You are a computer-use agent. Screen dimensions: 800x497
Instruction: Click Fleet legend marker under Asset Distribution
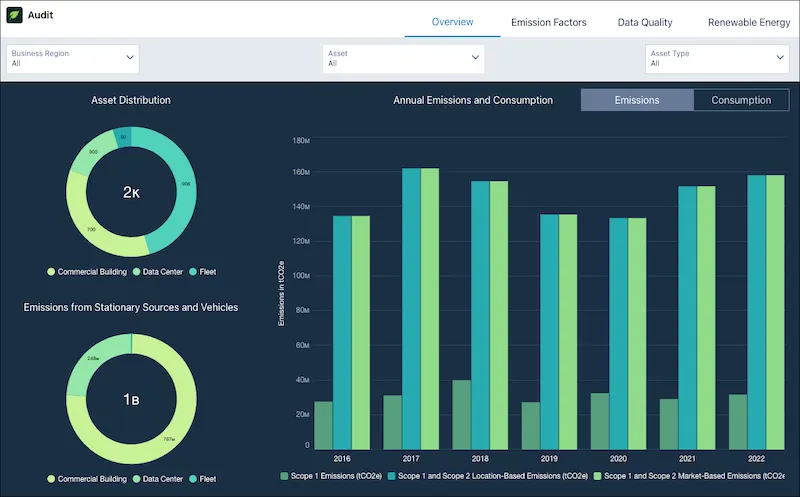[193, 271]
